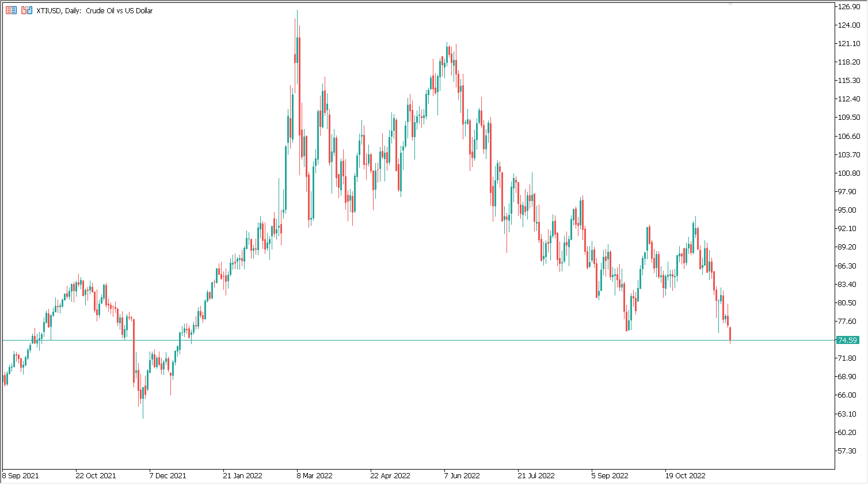The image size is (868, 484).
Task: Click the 126.90 price scale label
Action: pos(850,7)
